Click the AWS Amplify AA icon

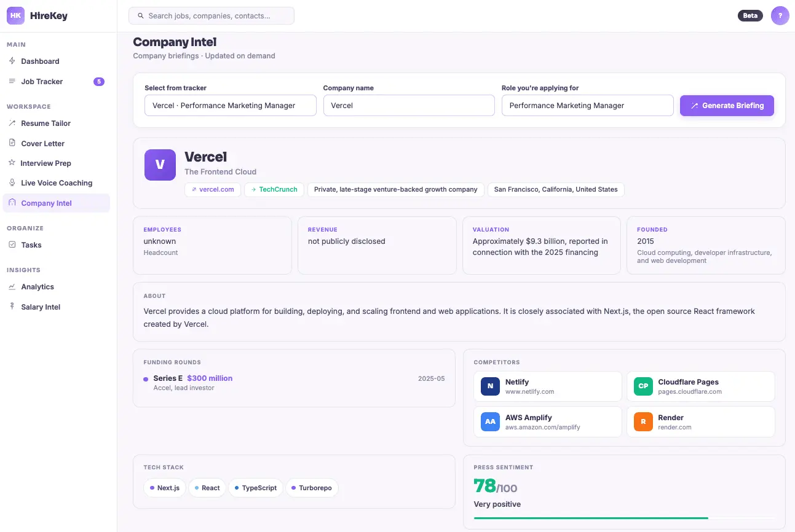490,421
